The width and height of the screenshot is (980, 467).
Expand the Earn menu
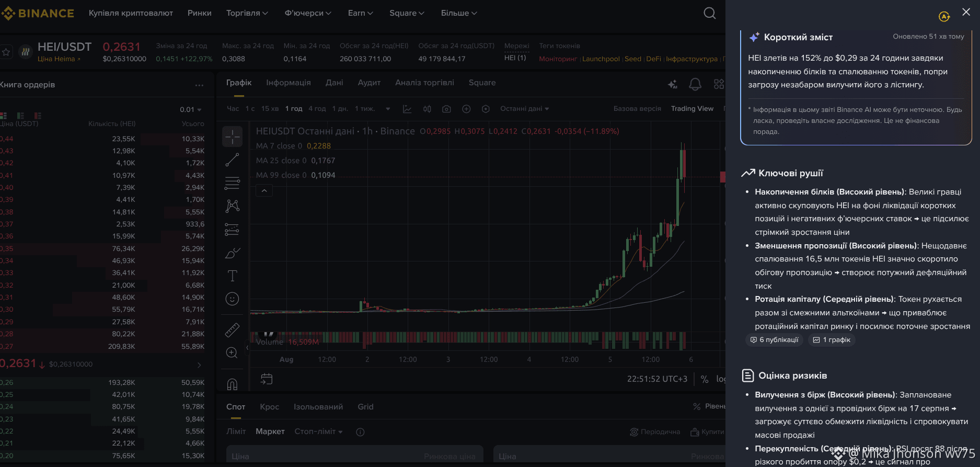pos(361,13)
